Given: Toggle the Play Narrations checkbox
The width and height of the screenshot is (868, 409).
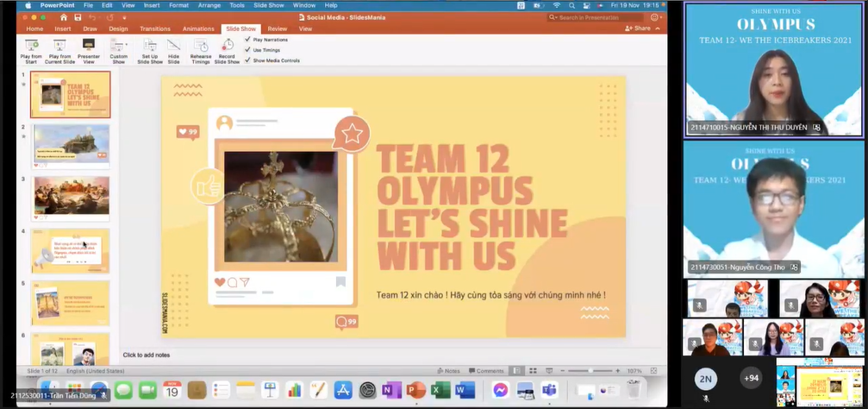Looking at the screenshot, I should click(x=247, y=40).
